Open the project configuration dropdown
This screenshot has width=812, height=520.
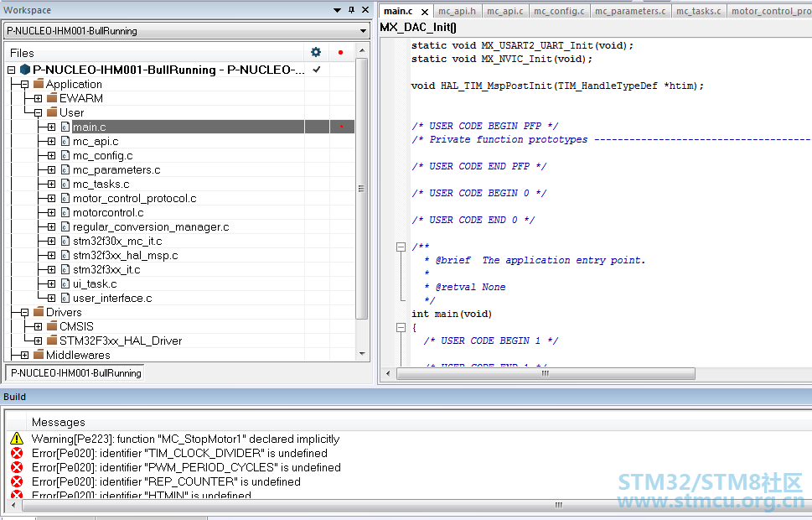363,31
